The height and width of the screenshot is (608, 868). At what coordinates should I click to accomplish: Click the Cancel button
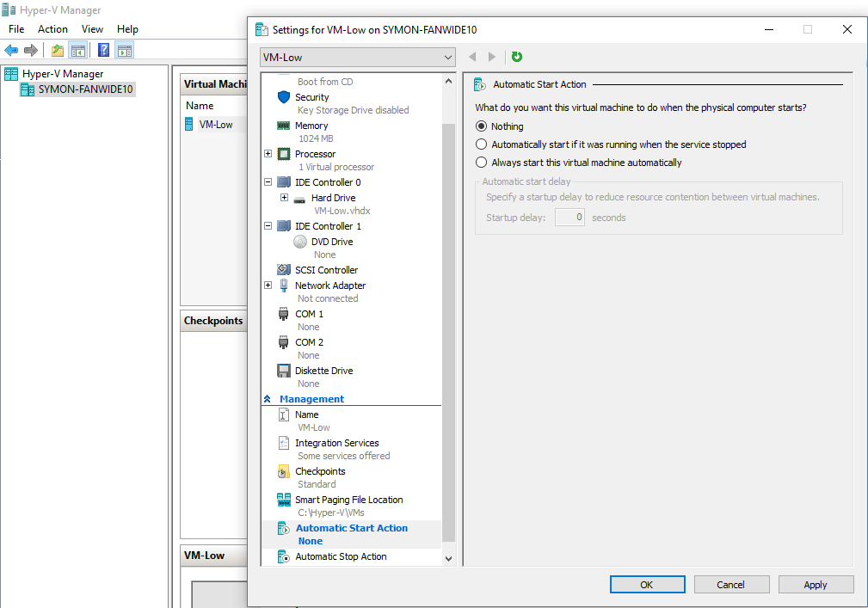[x=731, y=584]
